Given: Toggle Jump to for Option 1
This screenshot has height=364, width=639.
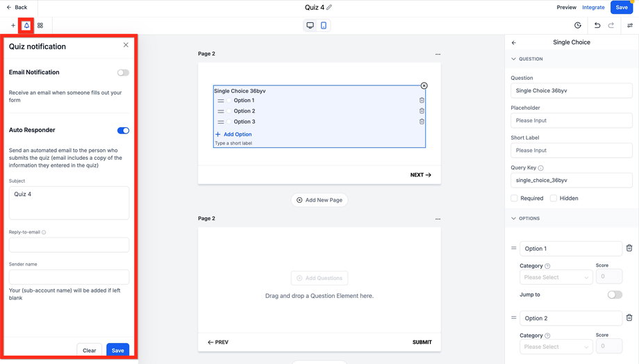Looking at the screenshot, I should pos(615,295).
